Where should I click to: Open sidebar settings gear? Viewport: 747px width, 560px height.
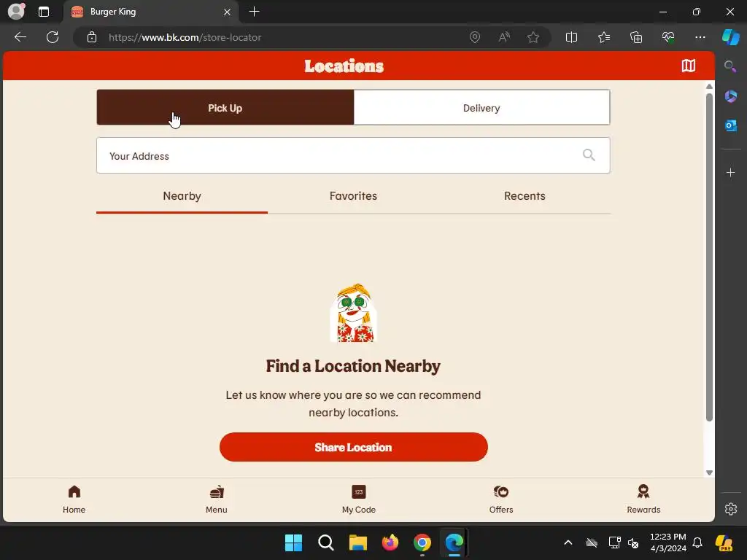click(730, 509)
